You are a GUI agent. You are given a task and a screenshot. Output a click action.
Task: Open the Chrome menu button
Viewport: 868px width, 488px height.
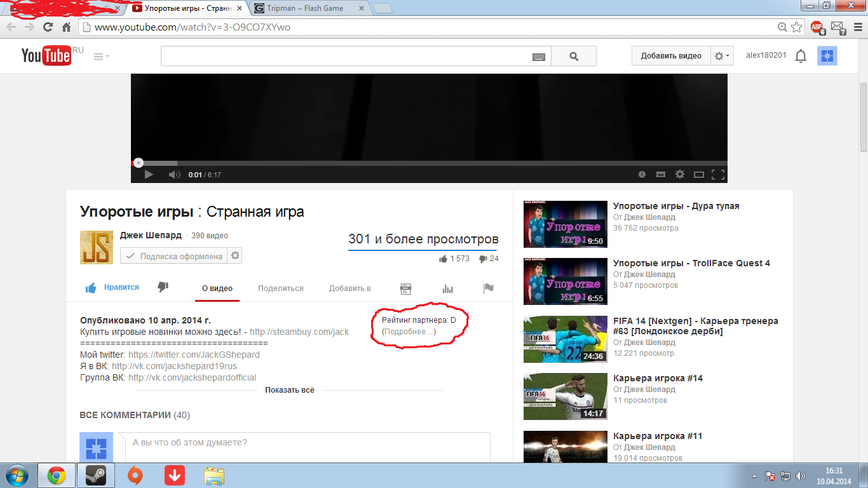click(857, 27)
